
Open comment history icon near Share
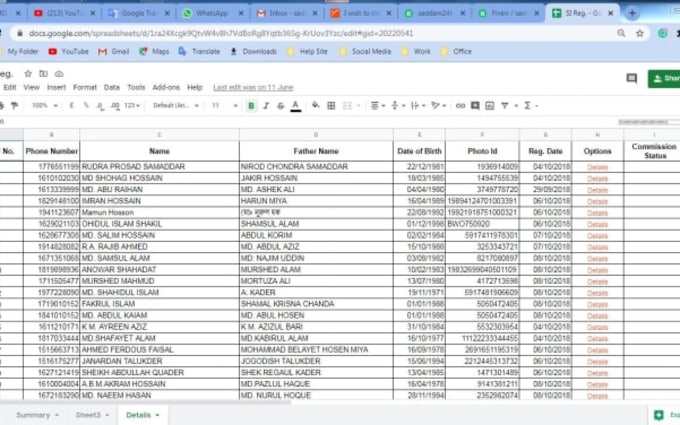(x=632, y=78)
